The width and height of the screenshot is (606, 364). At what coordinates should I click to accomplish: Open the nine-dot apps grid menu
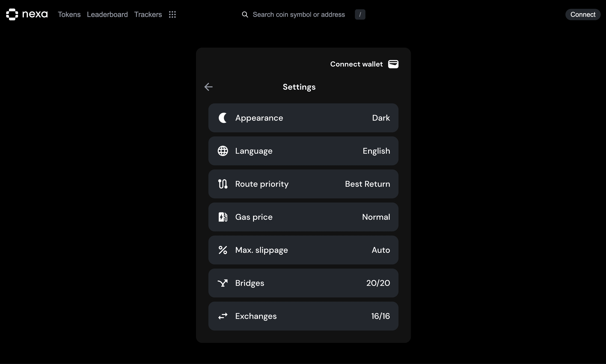[172, 15]
